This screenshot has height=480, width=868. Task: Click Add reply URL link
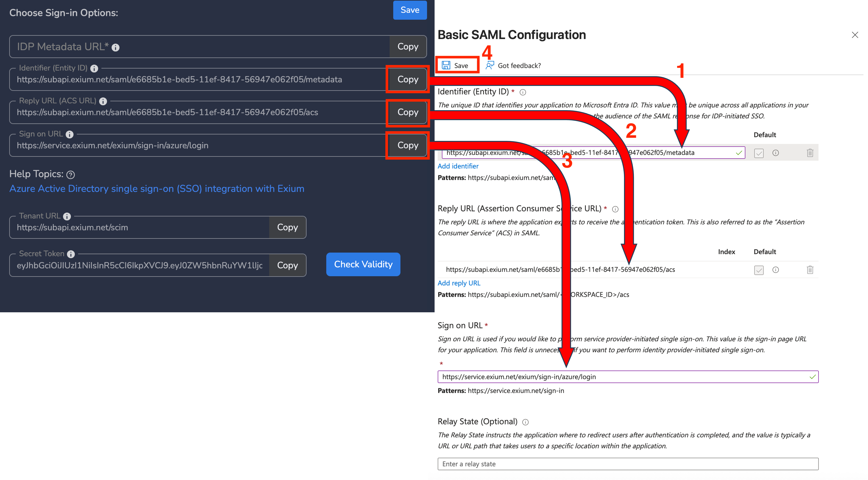click(x=459, y=283)
